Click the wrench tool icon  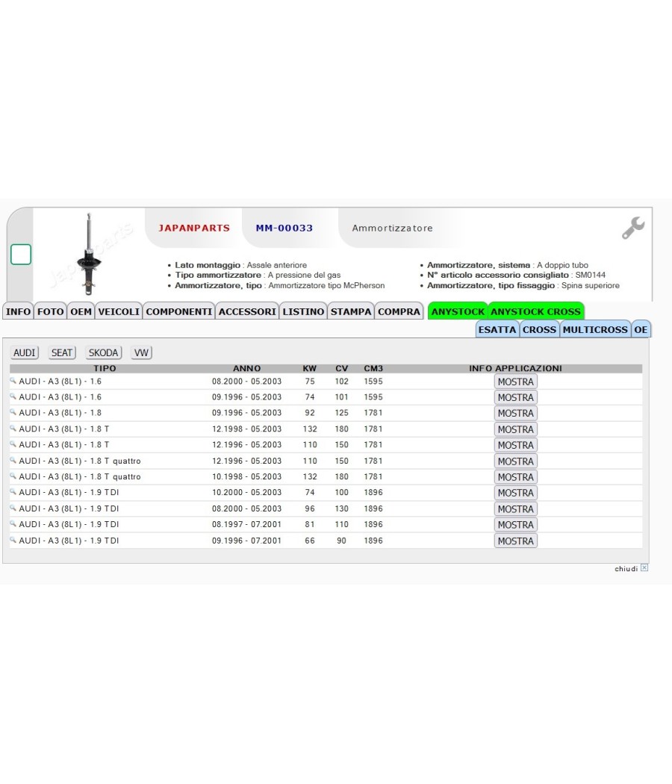click(x=633, y=228)
